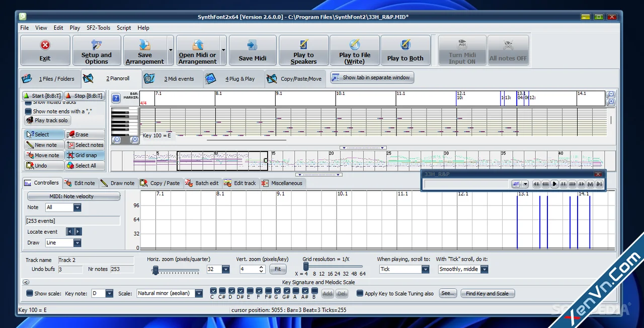Click the play button in the 33H_R&P mini player

coord(554,184)
